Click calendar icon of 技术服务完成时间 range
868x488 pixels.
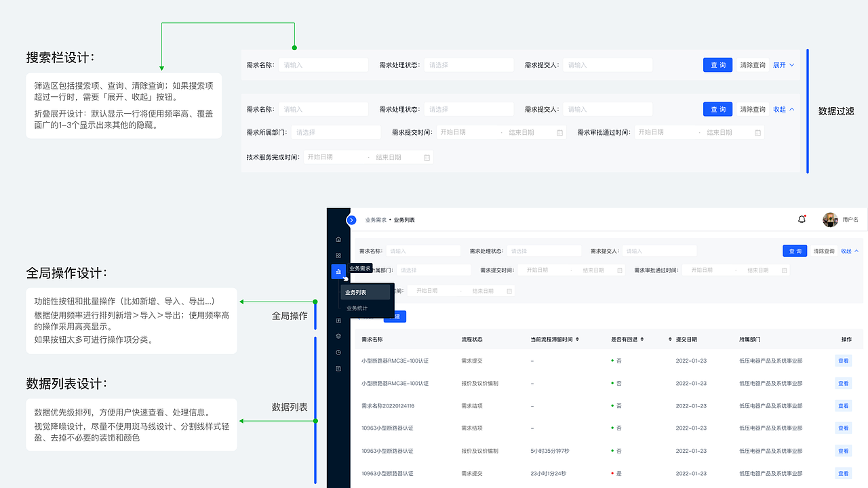coord(427,157)
